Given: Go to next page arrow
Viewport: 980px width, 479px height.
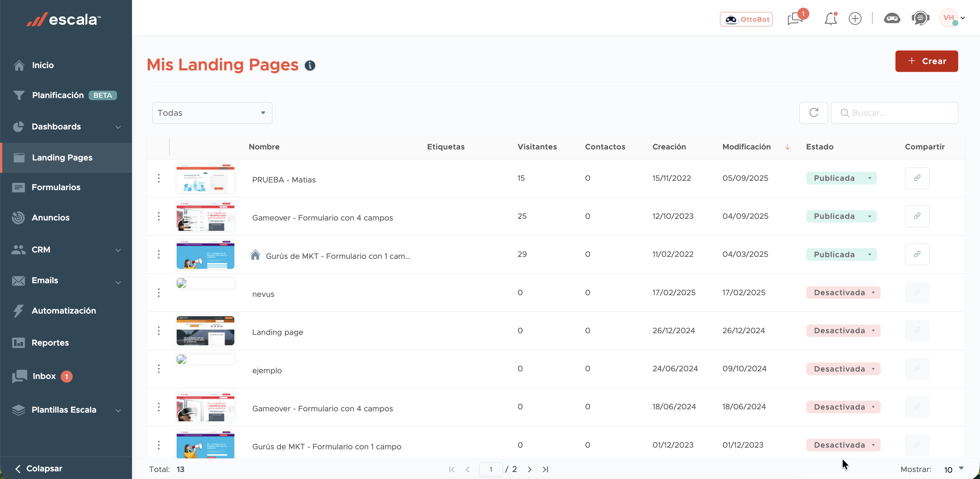Looking at the screenshot, I should pyautogui.click(x=530, y=469).
